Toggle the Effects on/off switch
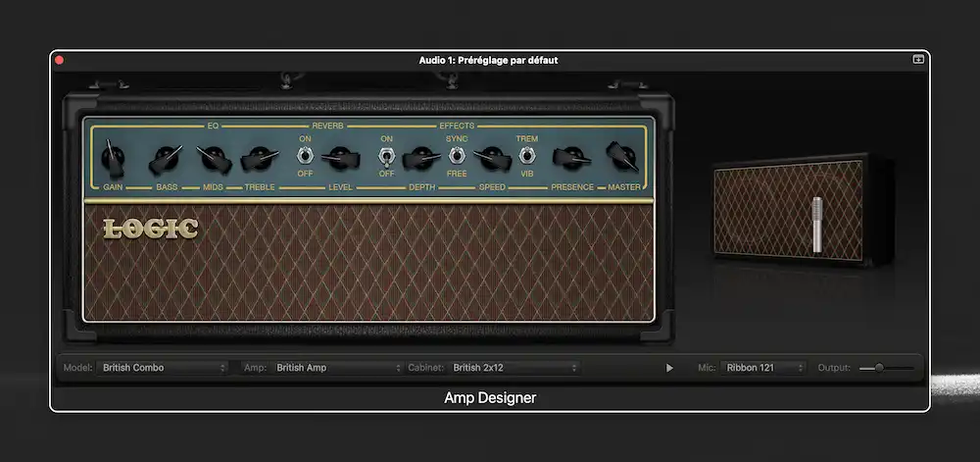The height and width of the screenshot is (462, 980). pos(386,156)
